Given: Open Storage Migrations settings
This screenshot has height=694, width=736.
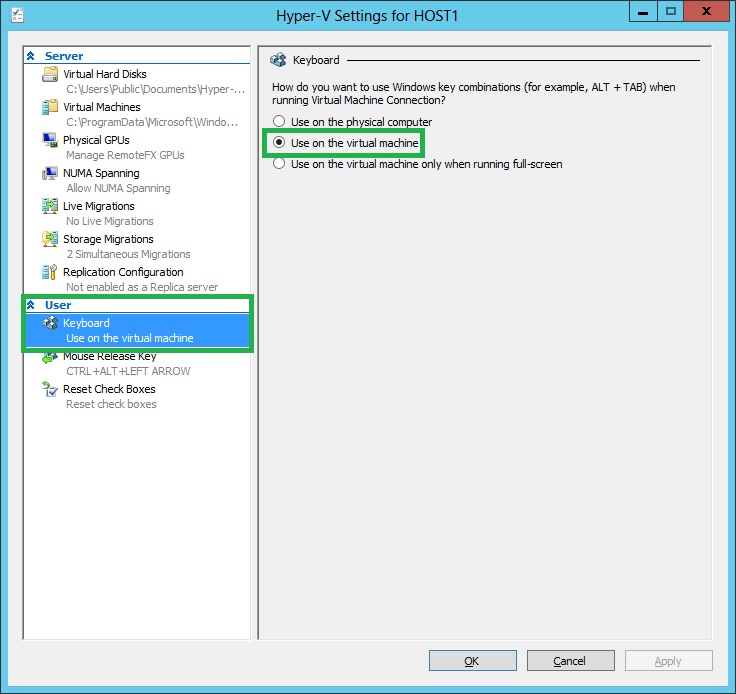Looking at the screenshot, I should pyautogui.click(x=108, y=239).
